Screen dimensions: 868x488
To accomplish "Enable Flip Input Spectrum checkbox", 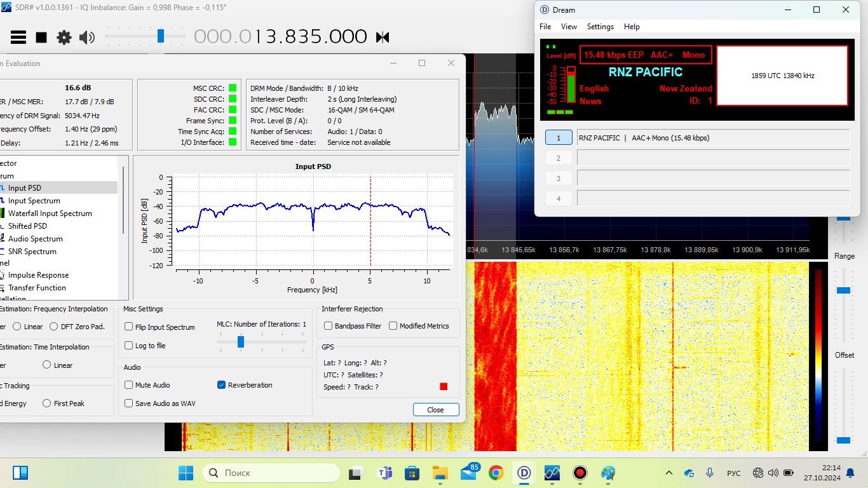I will point(129,327).
